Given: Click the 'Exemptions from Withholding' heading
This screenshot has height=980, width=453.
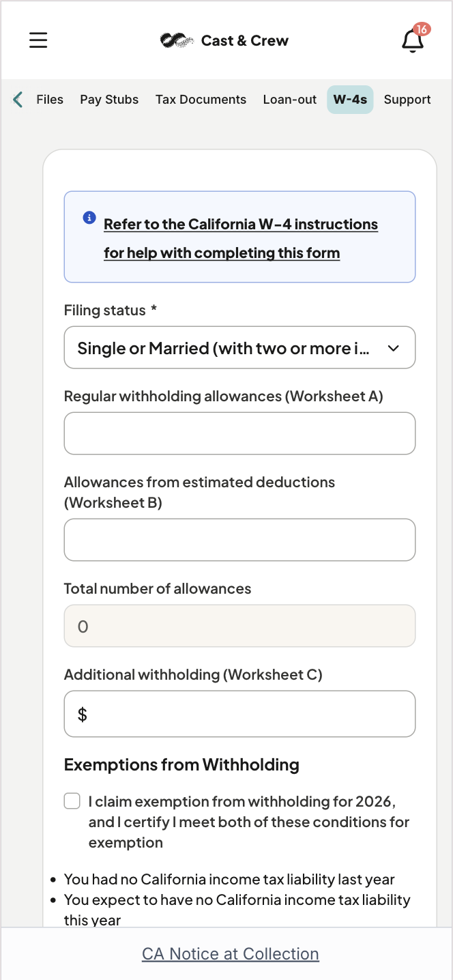Looking at the screenshot, I should coord(181,765).
